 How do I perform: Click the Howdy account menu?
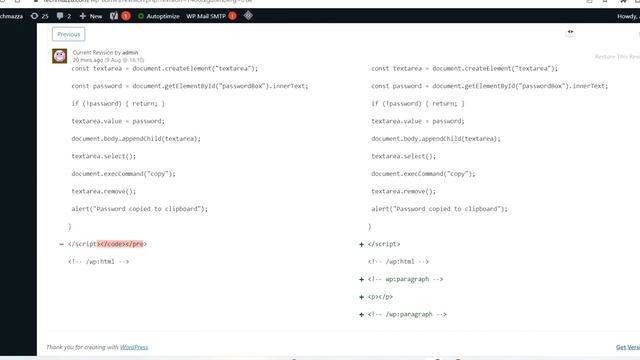tap(628, 16)
